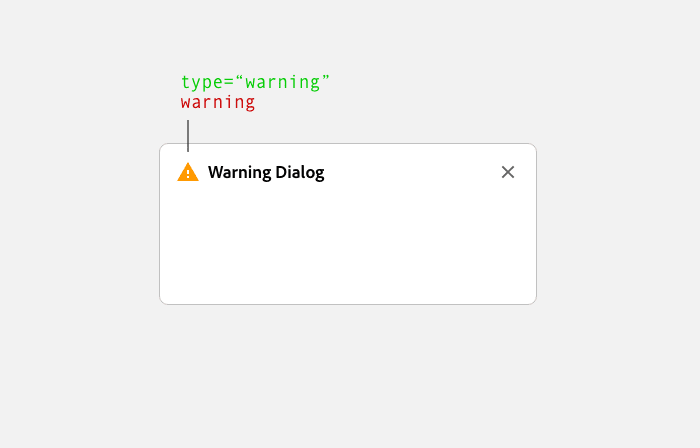The height and width of the screenshot is (448, 700).
Task: Click the word "type" in the green text
Action: (x=201, y=83)
